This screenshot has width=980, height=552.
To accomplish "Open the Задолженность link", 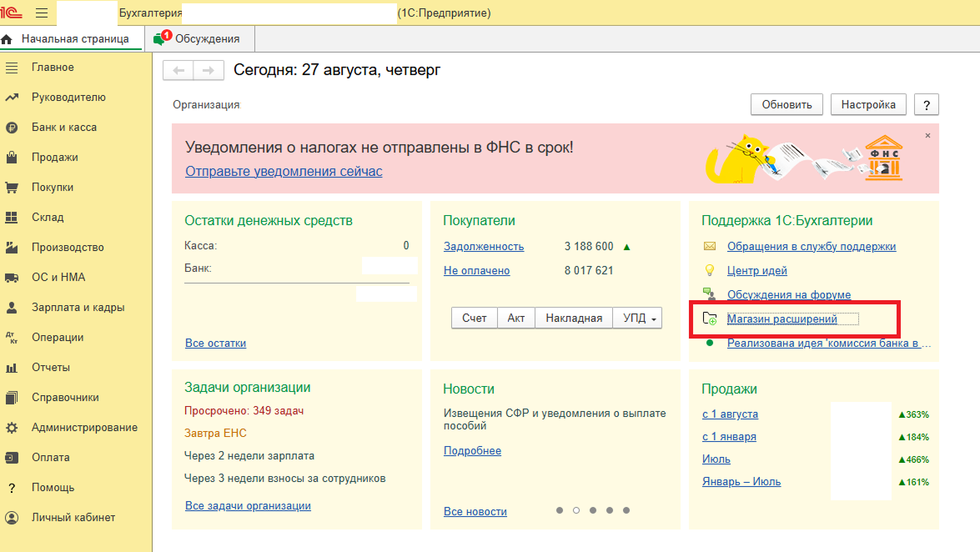I will point(484,246).
